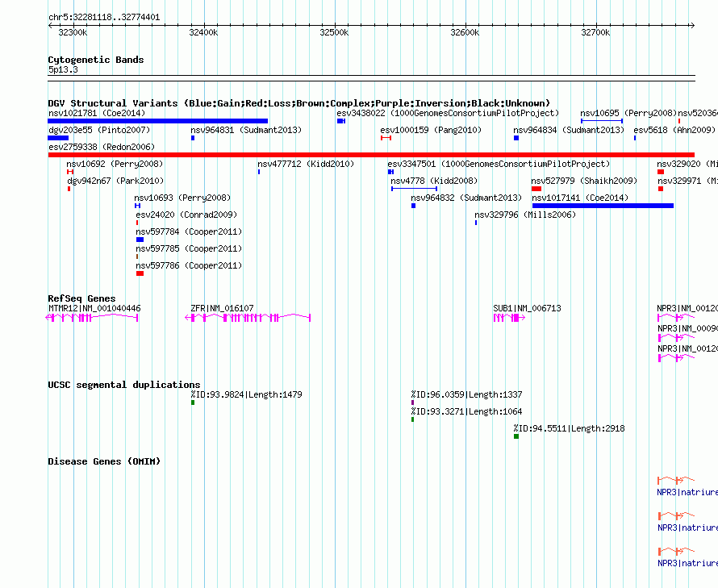
Task: Select the 5p13.3 cytogenetic band label
Action: (x=63, y=69)
